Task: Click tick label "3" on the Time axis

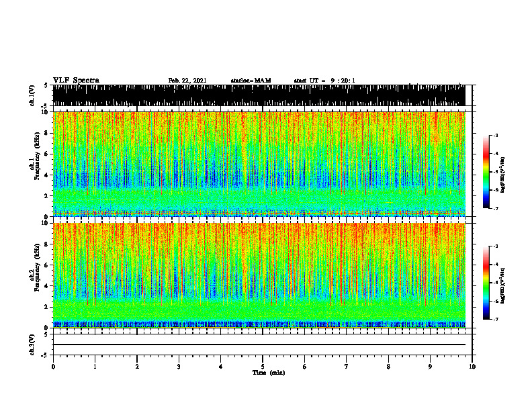Action: point(179,367)
